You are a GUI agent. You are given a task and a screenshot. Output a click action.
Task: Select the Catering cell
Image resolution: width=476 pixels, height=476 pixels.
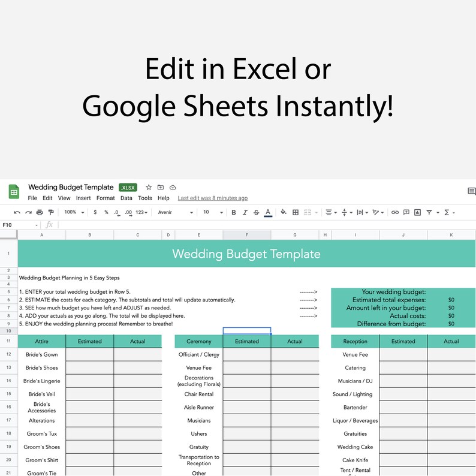[355, 368]
